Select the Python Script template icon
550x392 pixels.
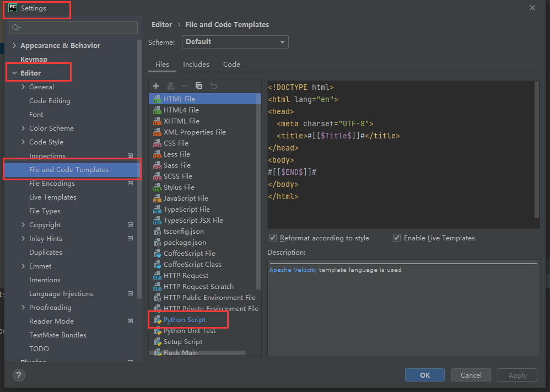click(x=158, y=320)
